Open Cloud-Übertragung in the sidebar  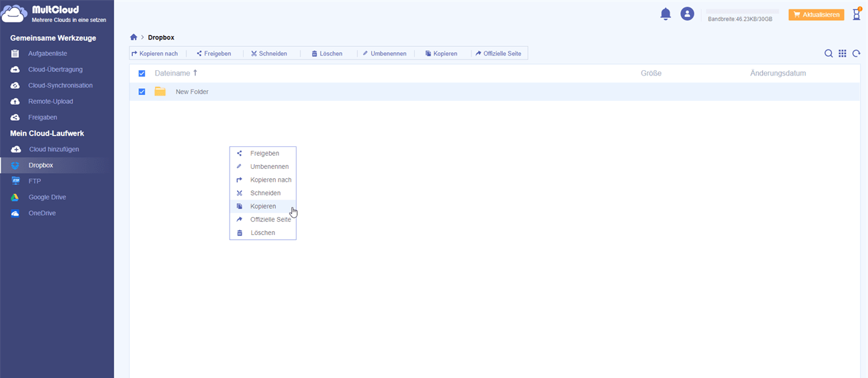point(57,69)
